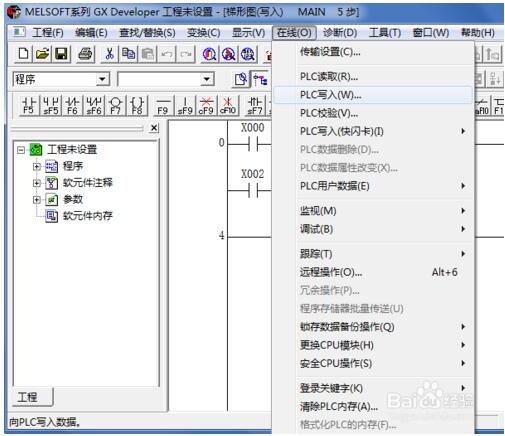The height and width of the screenshot is (436, 505).
Task: Open 登录关键字(K) submenu
Action: [x=373, y=388]
